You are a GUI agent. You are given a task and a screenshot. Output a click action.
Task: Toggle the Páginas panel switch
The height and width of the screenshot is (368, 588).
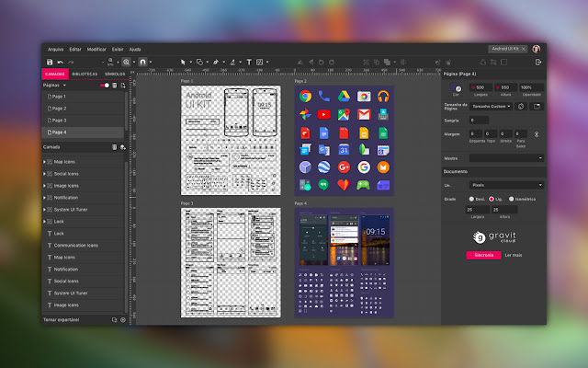(104, 85)
